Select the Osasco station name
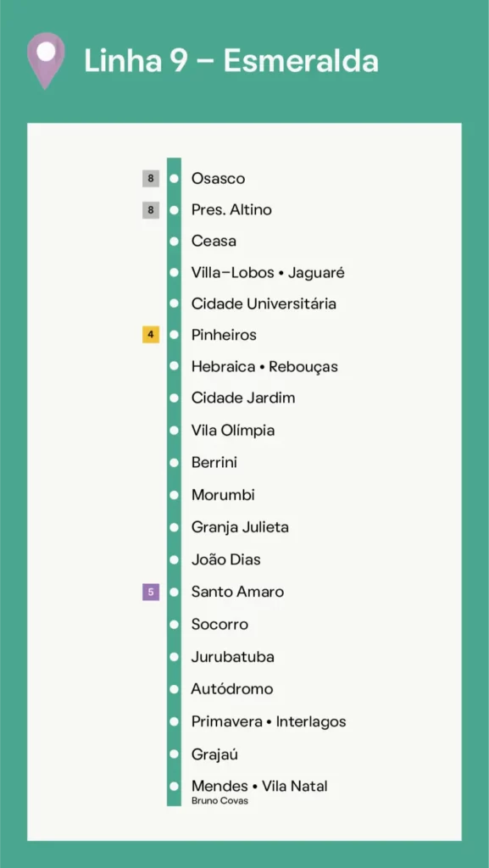The width and height of the screenshot is (489, 868). (218, 179)
